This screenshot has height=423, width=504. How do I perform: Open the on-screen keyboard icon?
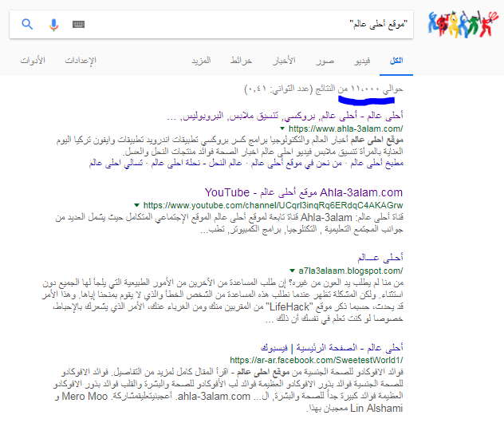coord(78,25)
